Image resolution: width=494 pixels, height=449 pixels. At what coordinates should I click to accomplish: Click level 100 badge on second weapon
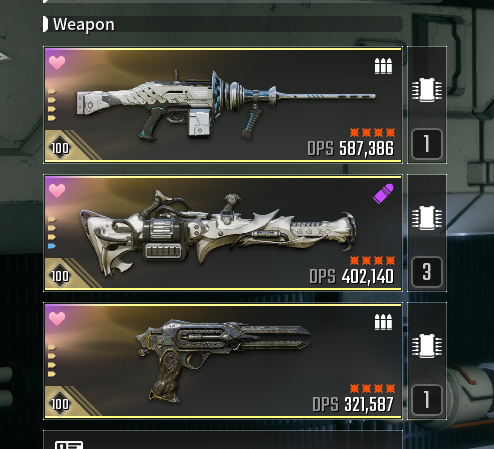click(60, 276)
